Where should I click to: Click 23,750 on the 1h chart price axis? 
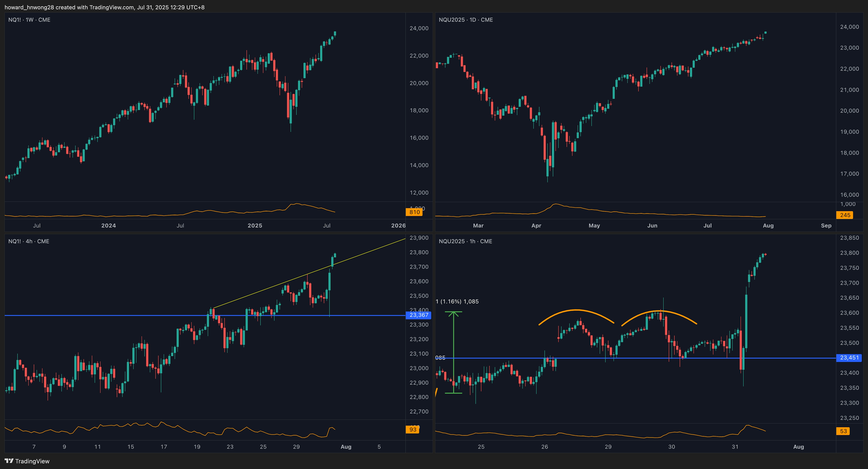[849, 268]
